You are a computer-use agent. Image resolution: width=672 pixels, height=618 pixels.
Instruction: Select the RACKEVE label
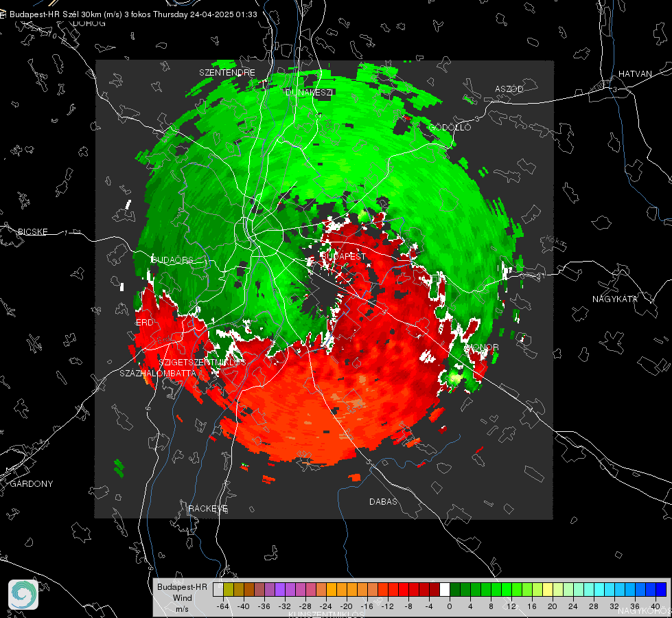tap(208, 509)
